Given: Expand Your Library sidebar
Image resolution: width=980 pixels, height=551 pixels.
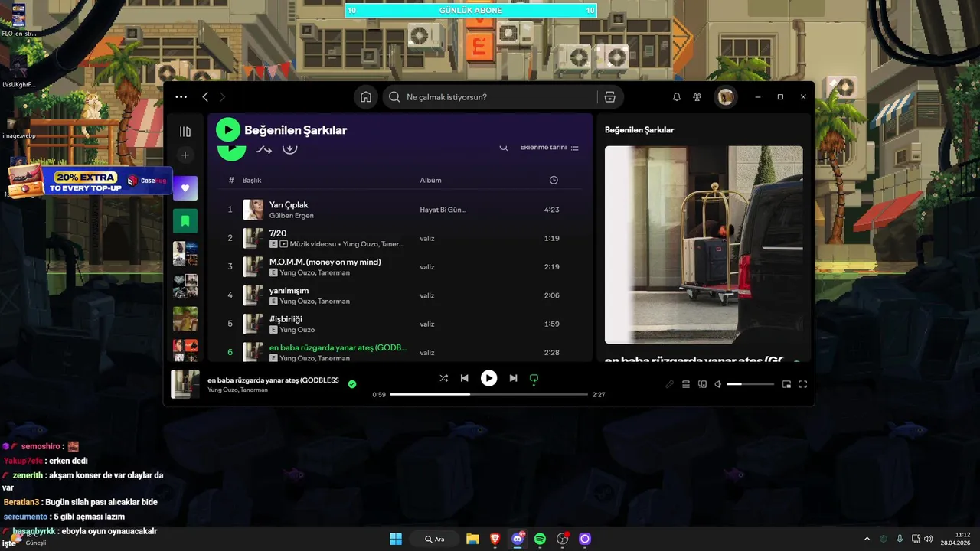Looking at the screenshot, I should point(185,132).
